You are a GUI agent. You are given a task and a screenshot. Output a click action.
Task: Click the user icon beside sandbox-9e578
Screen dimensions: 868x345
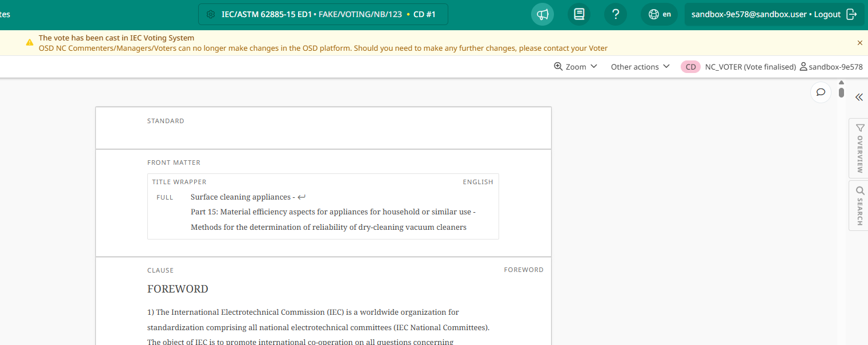click(803, 67)
